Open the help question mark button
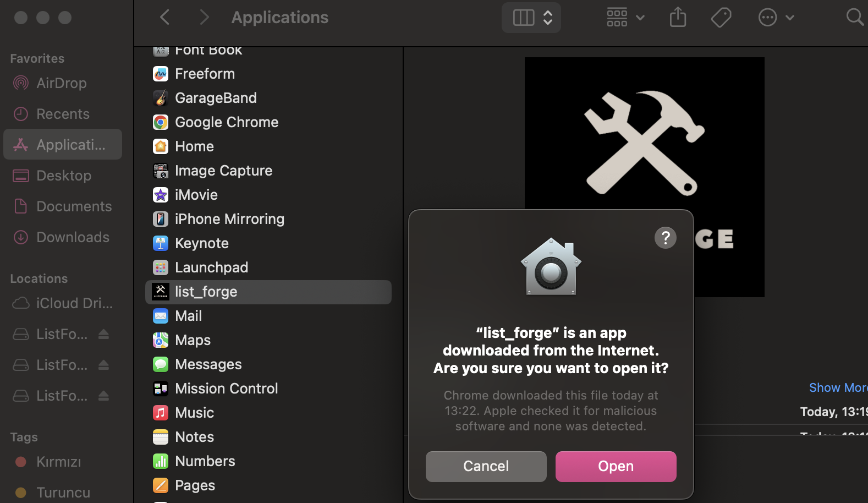This screenshot has width=868, height=503. click(665, 238)
